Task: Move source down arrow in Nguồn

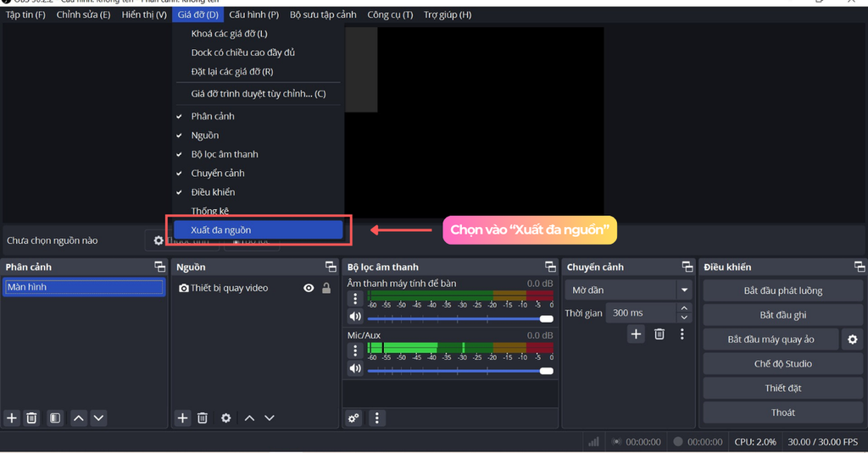Action: click(269, 418)
